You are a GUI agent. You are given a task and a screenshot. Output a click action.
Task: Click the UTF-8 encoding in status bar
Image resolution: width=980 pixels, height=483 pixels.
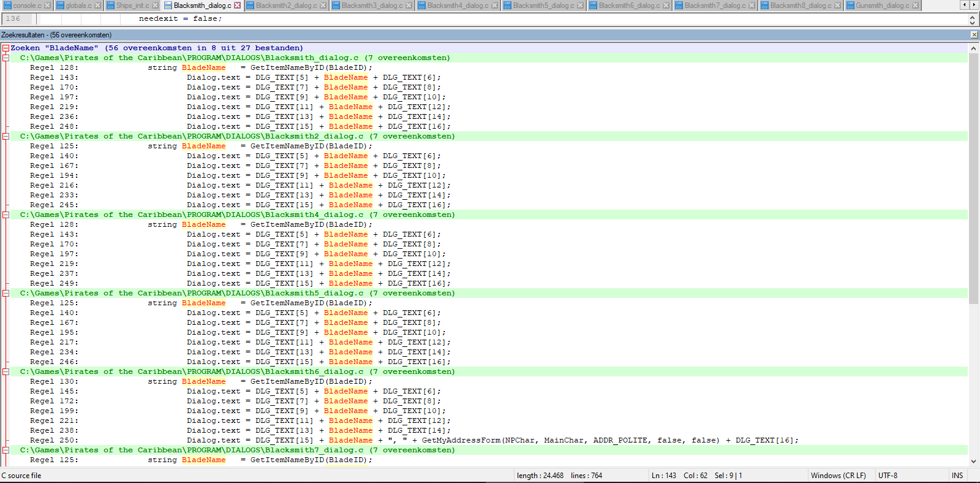click(x=888, y=476)
